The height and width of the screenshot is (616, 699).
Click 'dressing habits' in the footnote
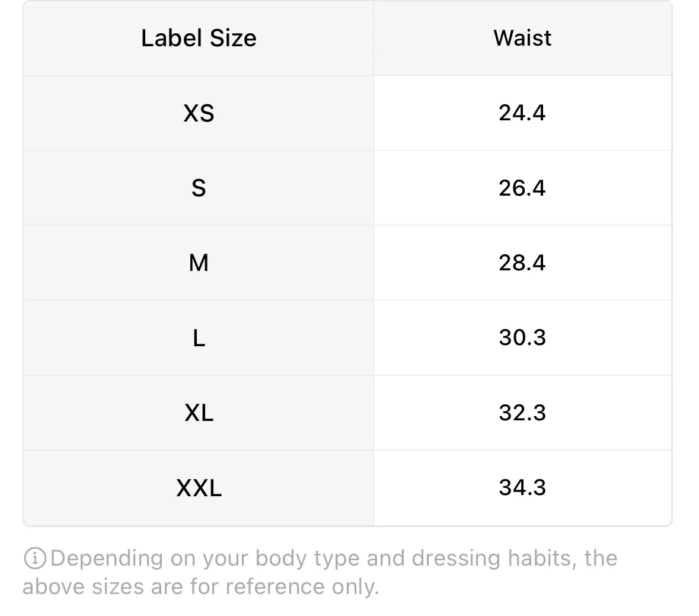491,558
